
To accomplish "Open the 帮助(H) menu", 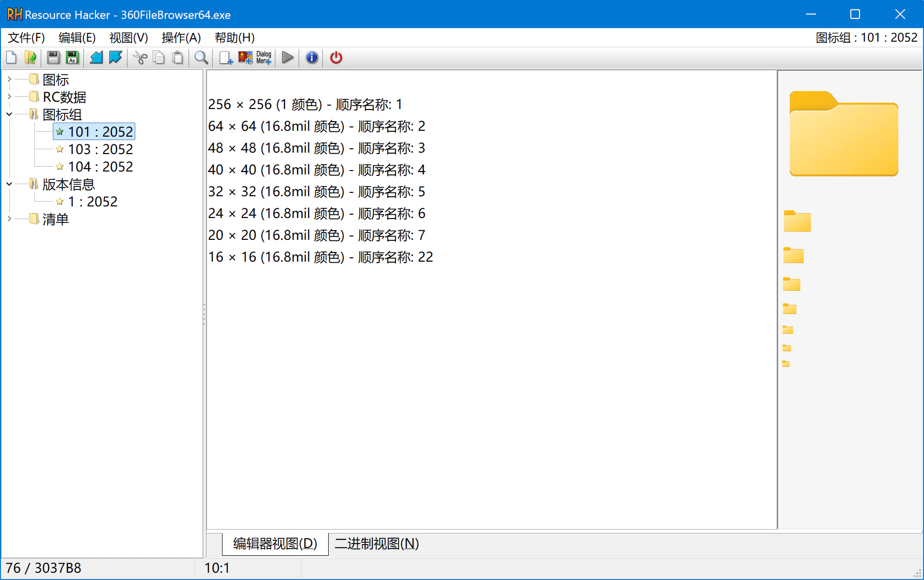I will click(234, 38).
